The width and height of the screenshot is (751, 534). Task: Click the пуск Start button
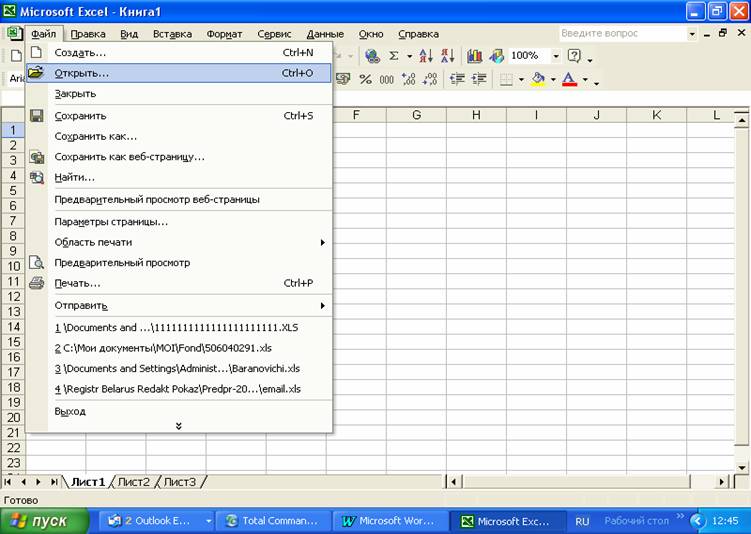pyautogui.click(x=44, y=521)
